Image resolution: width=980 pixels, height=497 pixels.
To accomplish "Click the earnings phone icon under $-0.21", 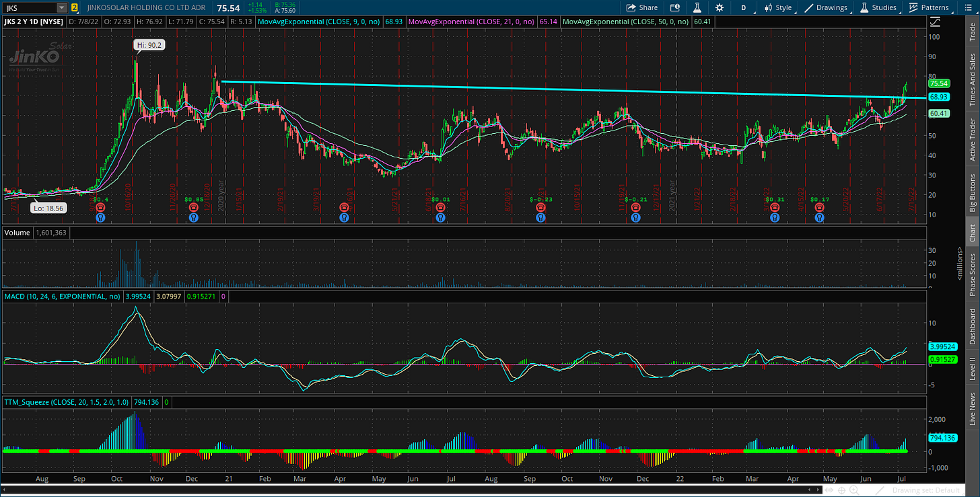I will click(x=635, y=208).
